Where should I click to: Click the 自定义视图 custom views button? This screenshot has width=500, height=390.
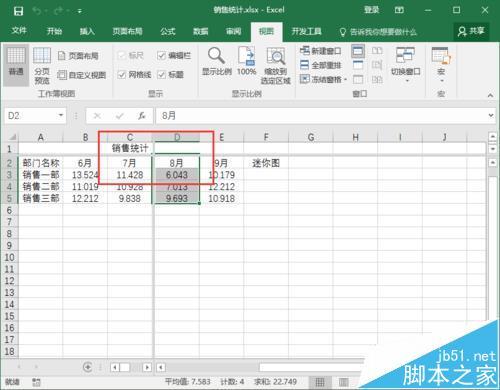tap(82, 75)
